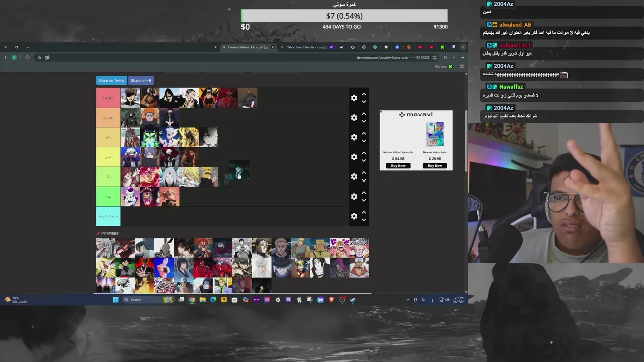
Task: Open File Explorer from the taskbar
Action: 202,300
